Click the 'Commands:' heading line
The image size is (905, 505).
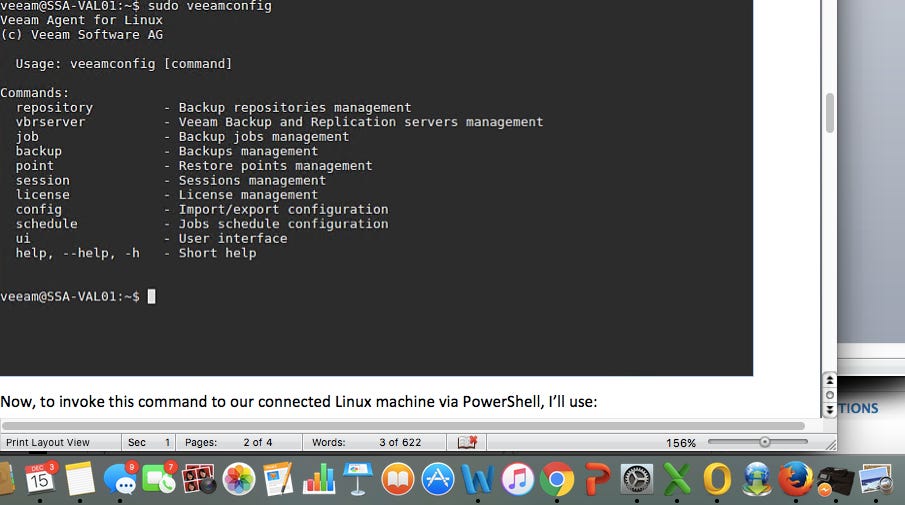[35, 93]
